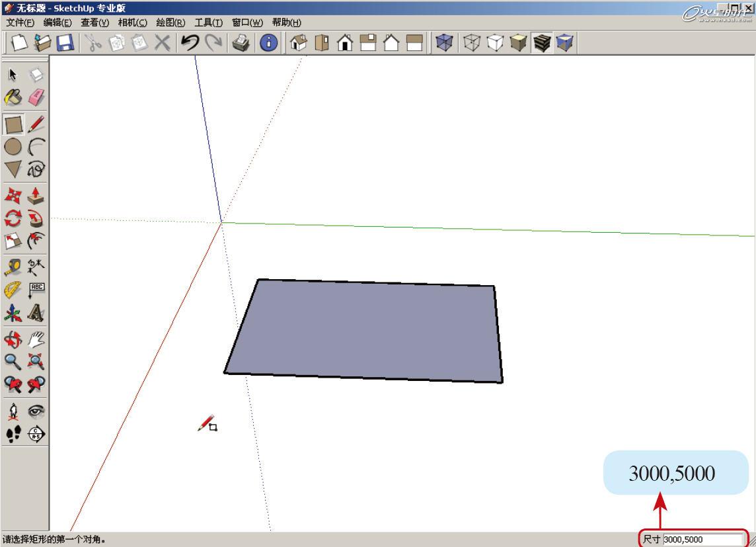
Task: Select the Rectangle drawing tool
Action: (x=13, y=124)
